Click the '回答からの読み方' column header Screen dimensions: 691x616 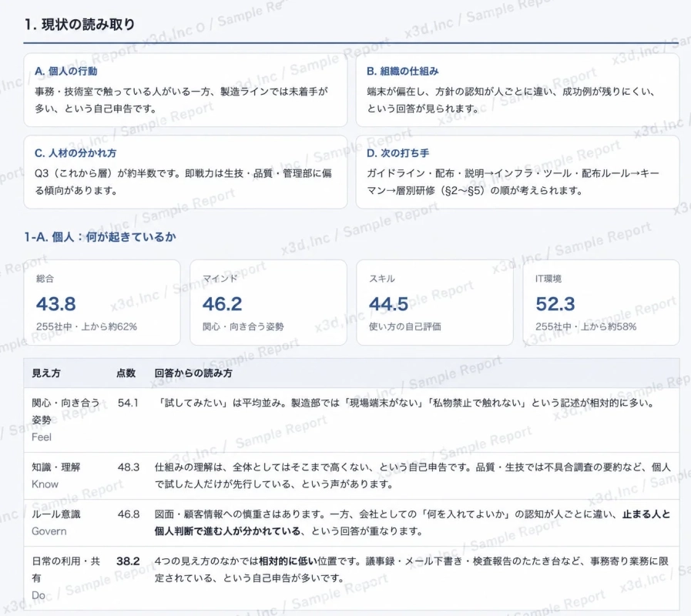pyautogui.click(x=193, y=373)
